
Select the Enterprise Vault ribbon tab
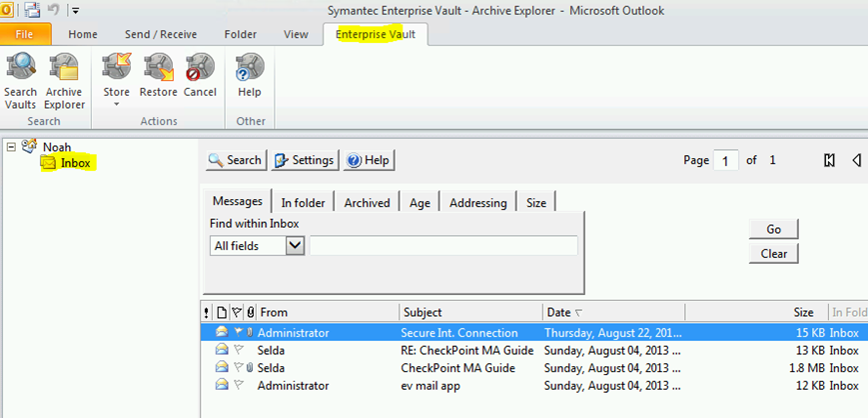tap(376, 34)
